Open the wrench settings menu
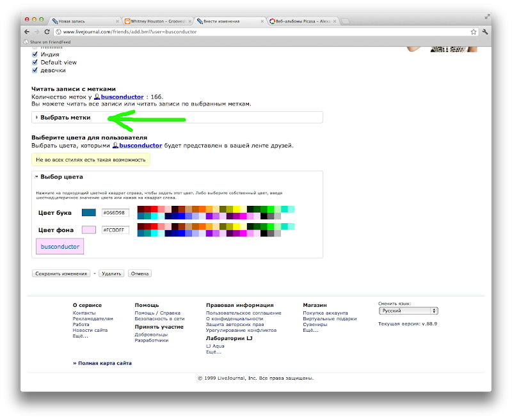Image resolution: width=512 pixels, height=420 pixels. tap(485, 31)
